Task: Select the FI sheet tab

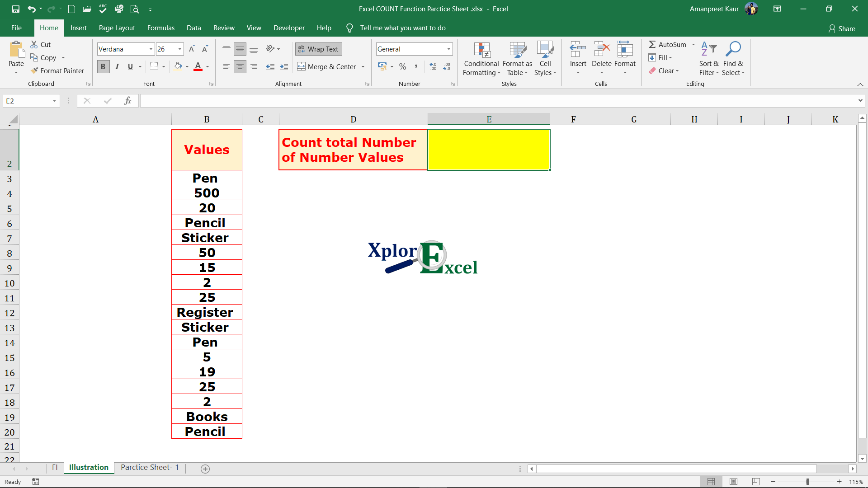Action: [x=55, y=467]
